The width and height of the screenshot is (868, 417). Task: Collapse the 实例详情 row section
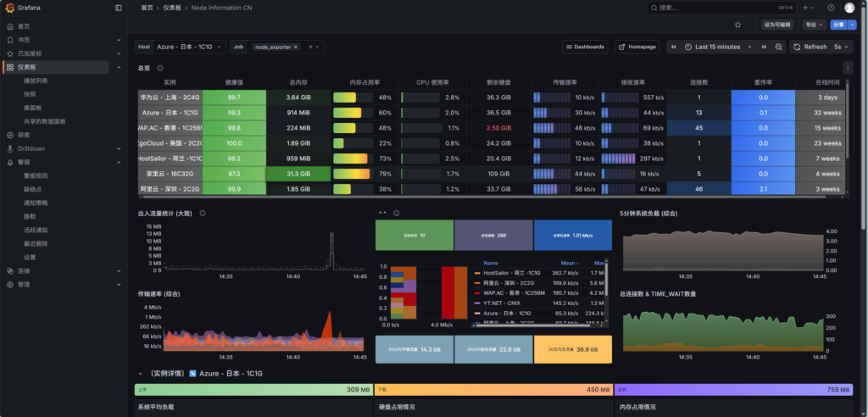pyautogui.click(x=140, y=373)
